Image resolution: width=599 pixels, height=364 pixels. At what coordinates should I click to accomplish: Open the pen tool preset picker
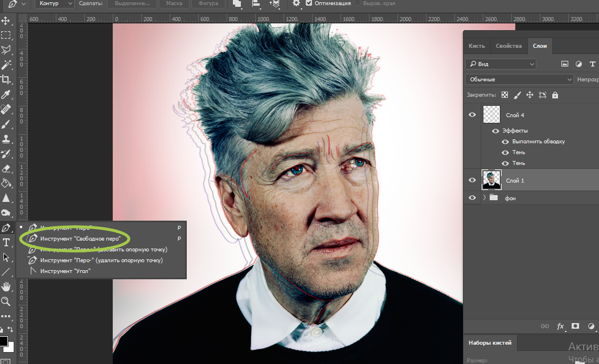point(16,3)
